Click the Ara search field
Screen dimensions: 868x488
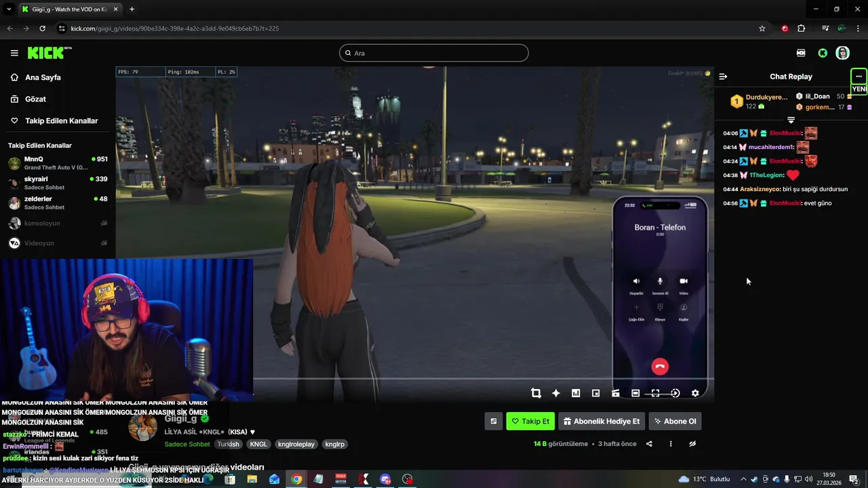click(x=434, y=53)
